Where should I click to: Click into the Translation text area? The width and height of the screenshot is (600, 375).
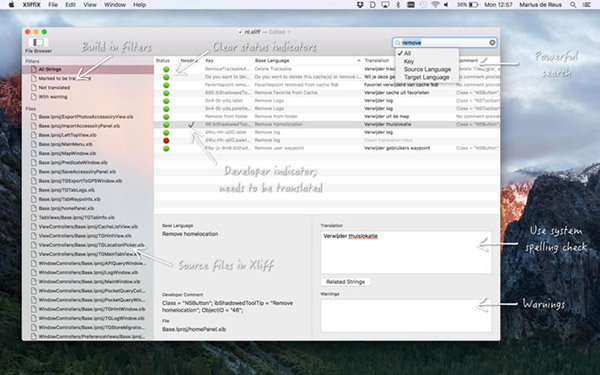tap(406, 252)
